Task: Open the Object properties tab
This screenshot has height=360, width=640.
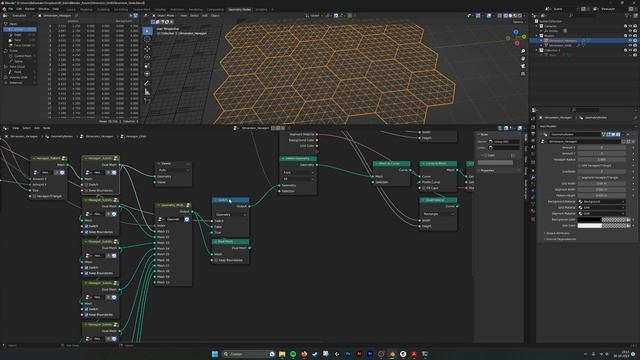Action: click(x=533, y=171)
